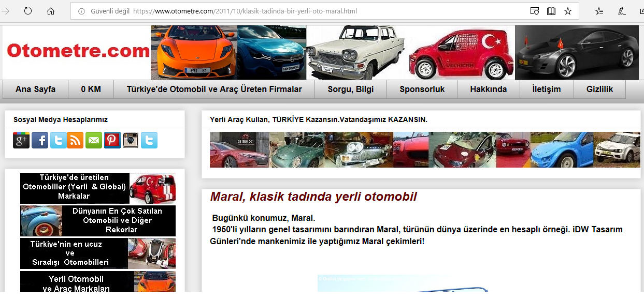
Task: Open Türkiye'nin en ucuz ve Sıradışı Otomobilleri
Action: (98, 253)
